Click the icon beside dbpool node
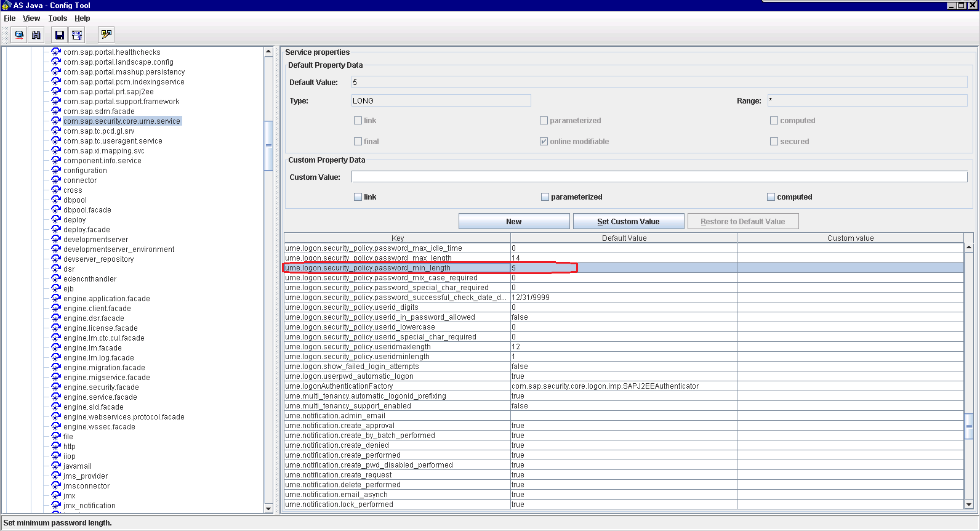Screen dimensions: 980x531 (x=56, y=200)
